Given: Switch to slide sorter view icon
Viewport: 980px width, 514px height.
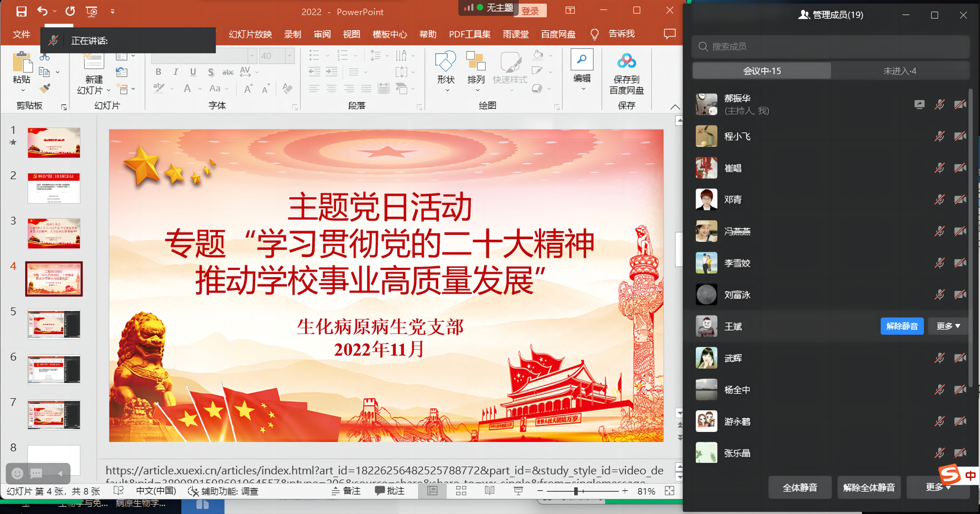Looking at the screenshot, I should [x=461, y=491].
